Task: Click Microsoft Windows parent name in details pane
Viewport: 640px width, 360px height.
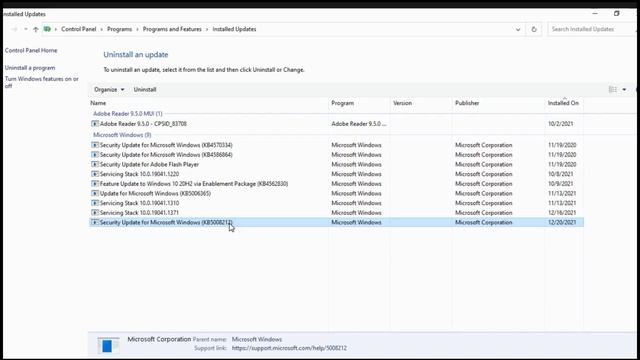Action: [257, 339]
